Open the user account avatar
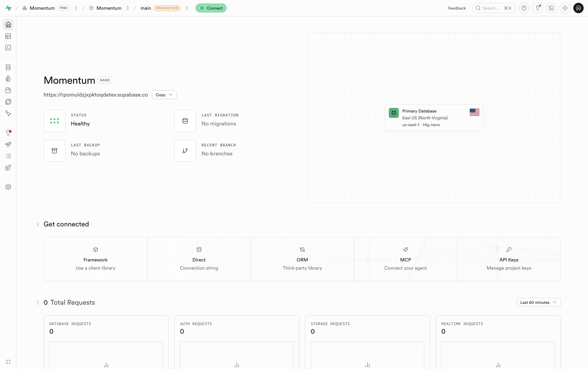The width and height of the screenshot is (588, 369). point(578,8)
